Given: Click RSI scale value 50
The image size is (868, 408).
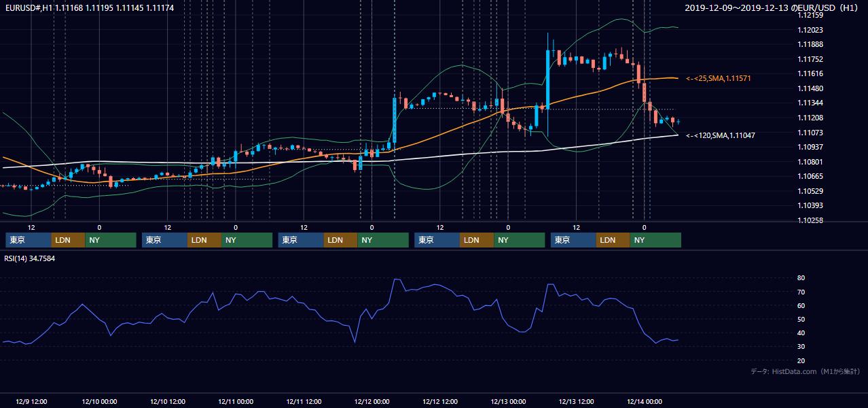Looking at the screenshot, I should [x=801, y=319].
